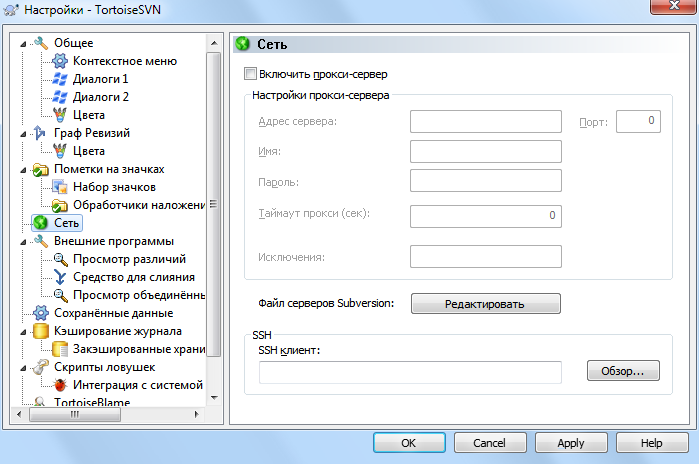Click the merge icon for Средство для слияния

[60, 277]
